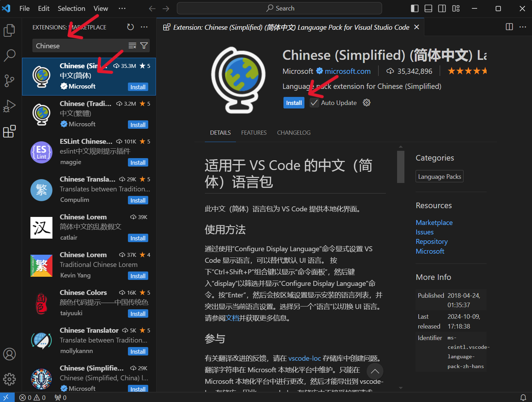
Task: Open ports indicator in status bar
Action: click(x=60, y=397)
